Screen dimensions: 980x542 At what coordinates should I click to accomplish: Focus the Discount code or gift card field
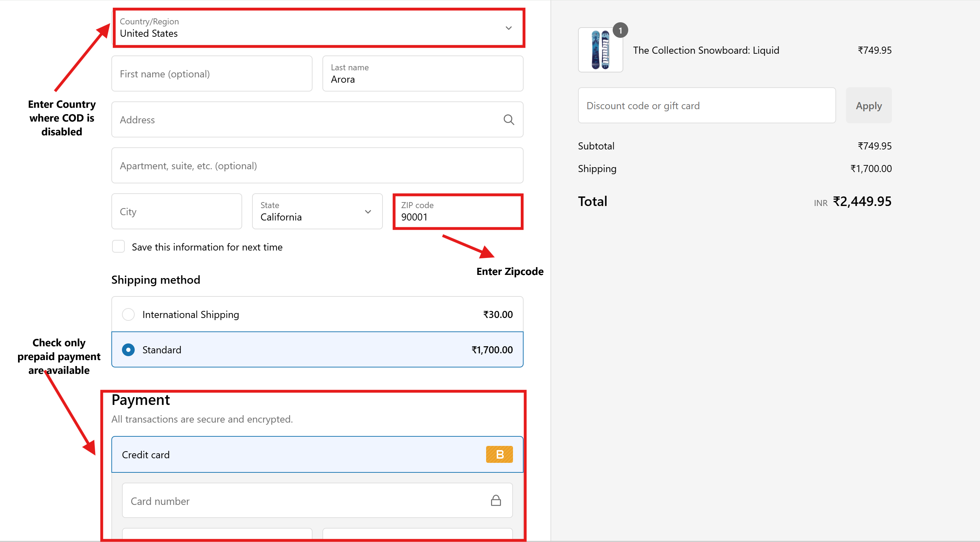pos(706,106)
